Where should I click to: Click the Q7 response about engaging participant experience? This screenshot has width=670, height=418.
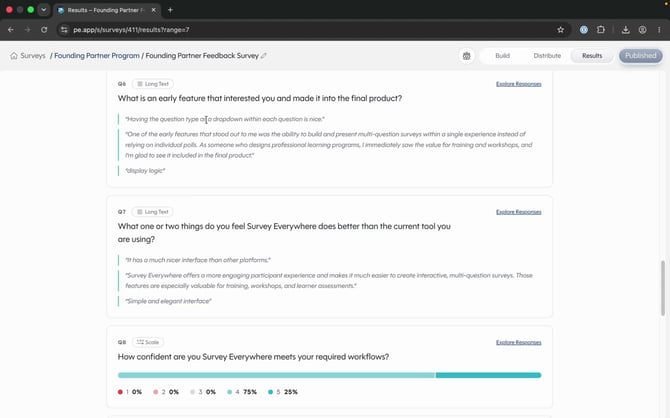[329, 280]
